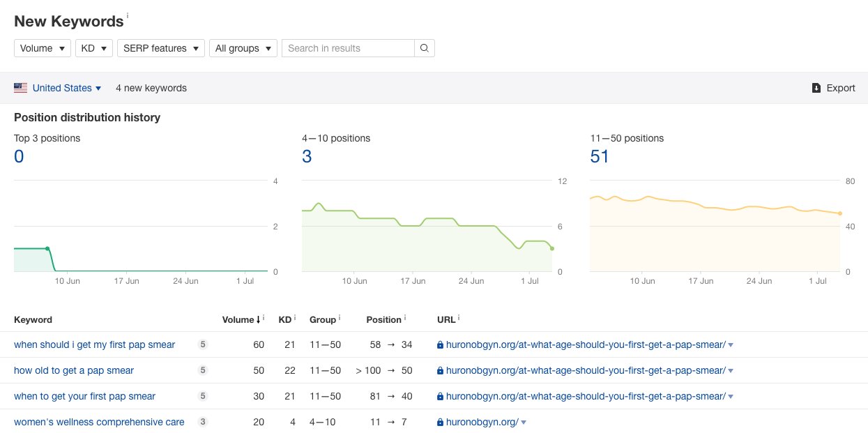868x433 pixels.
Task: Click the info icon beside Position column
Action: point(405,318)
